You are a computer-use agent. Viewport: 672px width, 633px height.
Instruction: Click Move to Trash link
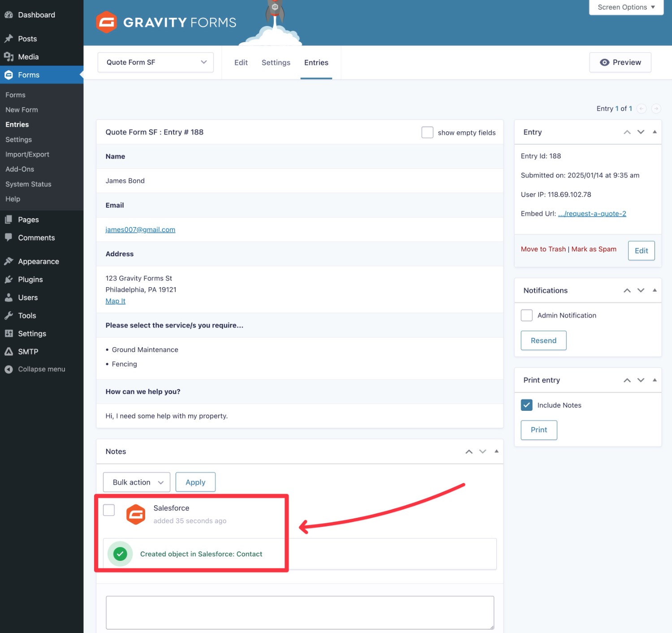tap(543, 249)
